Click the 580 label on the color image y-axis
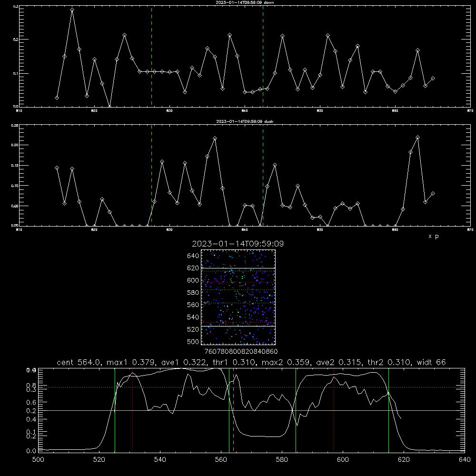Screen dimensions: 476x476 point(193,293)
